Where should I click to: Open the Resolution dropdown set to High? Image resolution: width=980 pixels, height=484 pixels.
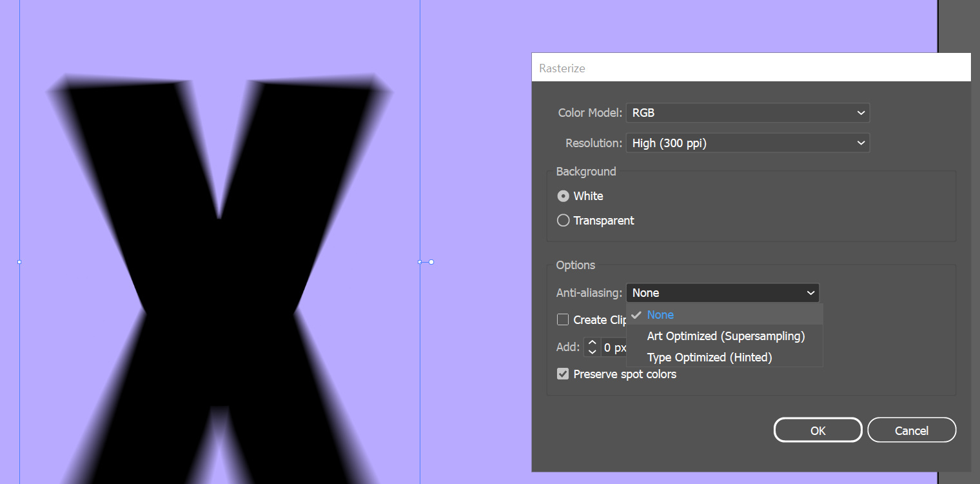click(748, 143)
